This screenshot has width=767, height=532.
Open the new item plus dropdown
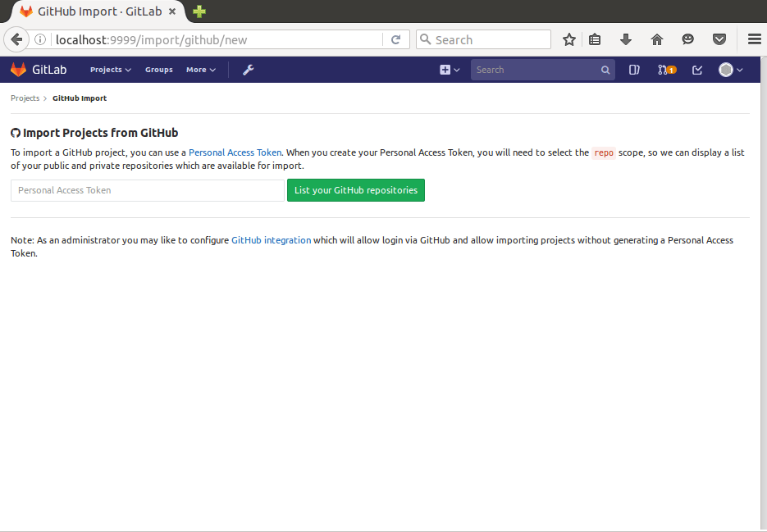450,70
